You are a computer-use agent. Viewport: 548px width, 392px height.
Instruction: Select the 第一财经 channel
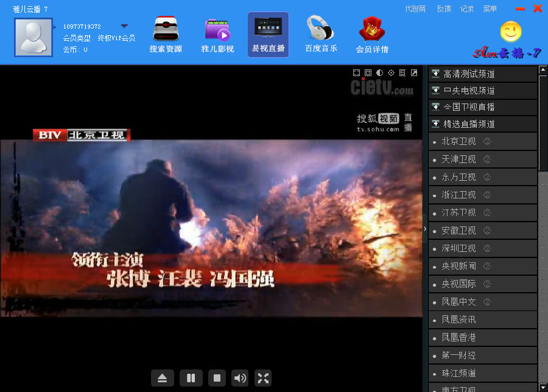tap(483, 355)
